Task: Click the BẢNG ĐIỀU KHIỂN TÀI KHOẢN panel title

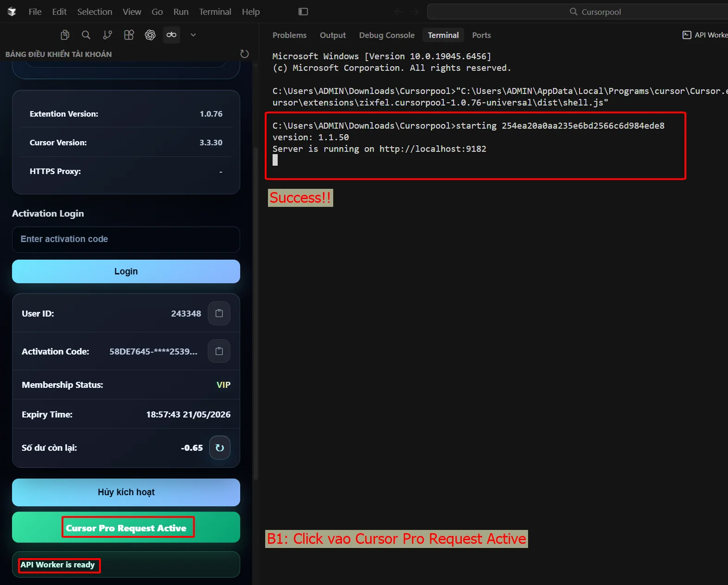Action: click(x=59, y=54)
